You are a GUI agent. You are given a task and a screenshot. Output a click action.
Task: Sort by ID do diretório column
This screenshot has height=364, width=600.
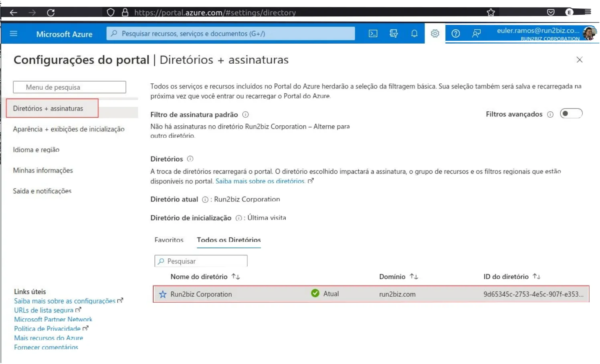coord(512,277)
